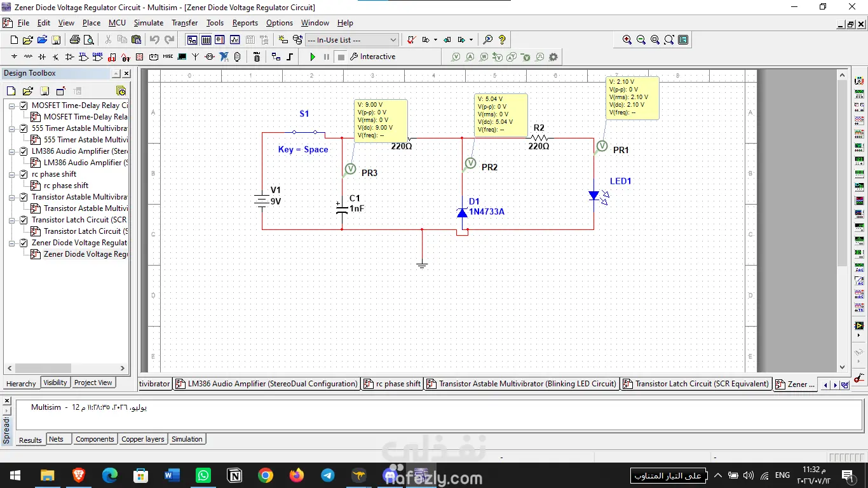Collapse the Transistor Latch Circuit tree node
This screenshot has width=868, height=488.
coord(12,220)
